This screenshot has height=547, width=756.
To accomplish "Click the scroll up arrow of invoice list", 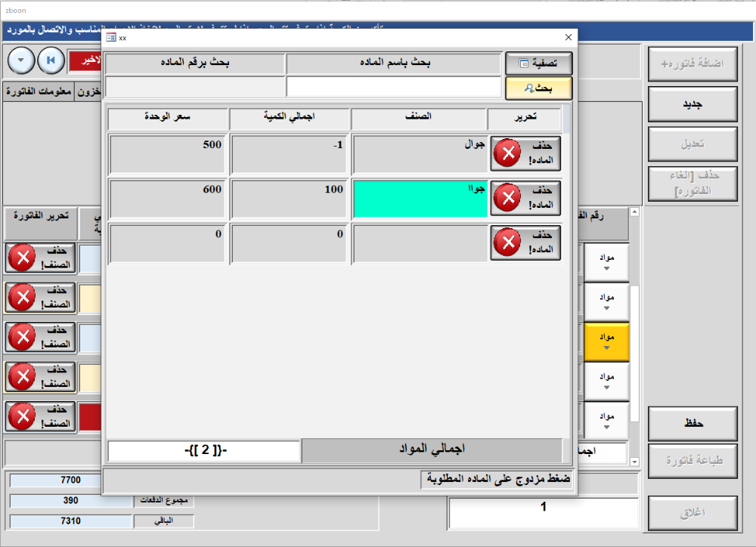I will 634,212.
